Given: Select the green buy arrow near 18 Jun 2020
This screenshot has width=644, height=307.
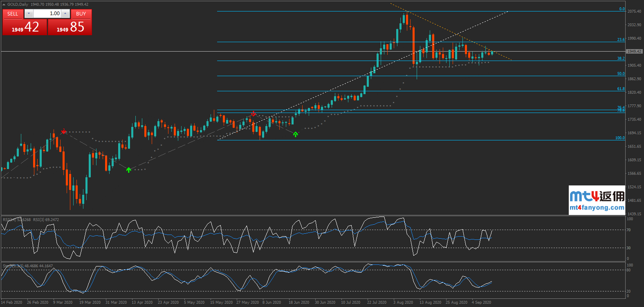Looking at the screenshot, I should 295,134.
